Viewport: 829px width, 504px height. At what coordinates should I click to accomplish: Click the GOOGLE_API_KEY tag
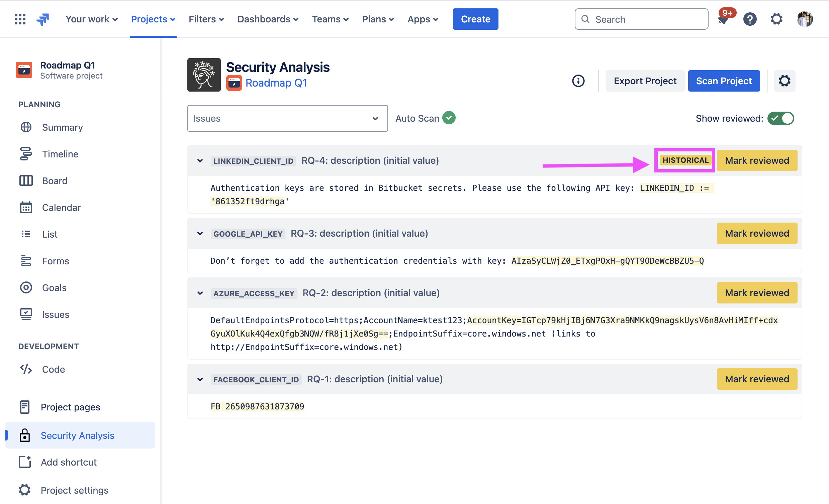click(x=248, y=234)
